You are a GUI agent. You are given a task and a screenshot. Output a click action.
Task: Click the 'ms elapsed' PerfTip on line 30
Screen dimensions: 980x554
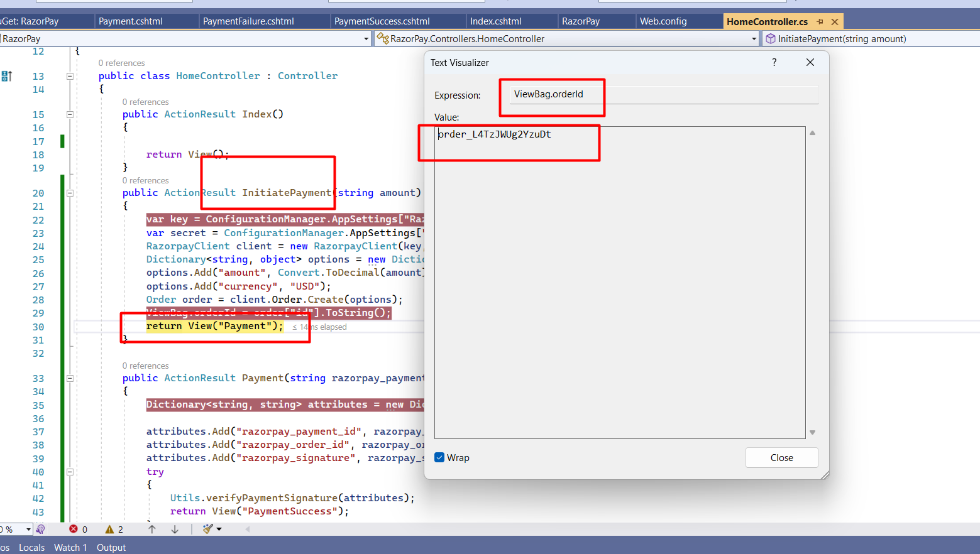319,327
